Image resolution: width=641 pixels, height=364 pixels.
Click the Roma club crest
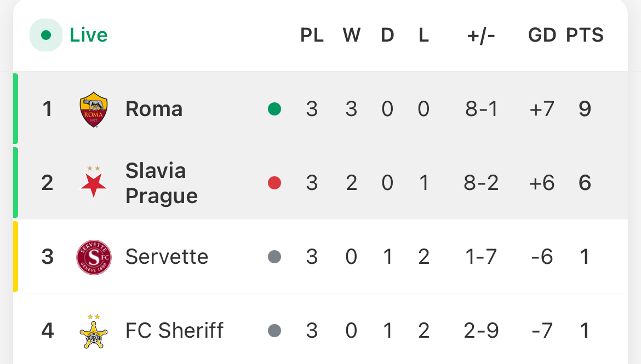(94, 109)
